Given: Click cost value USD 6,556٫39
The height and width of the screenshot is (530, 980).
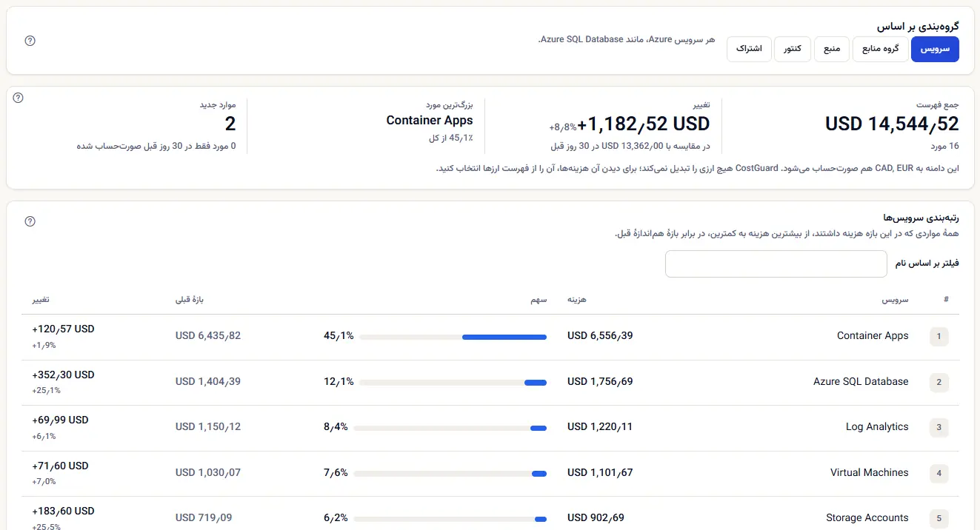Looking at the screenshot, I should pos(600,336).
